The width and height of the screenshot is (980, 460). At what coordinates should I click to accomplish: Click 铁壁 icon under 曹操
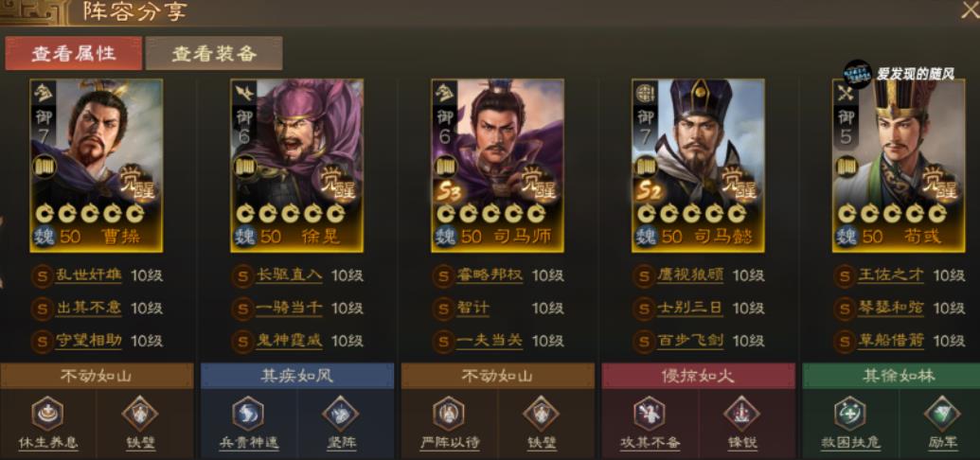point(140,414)
